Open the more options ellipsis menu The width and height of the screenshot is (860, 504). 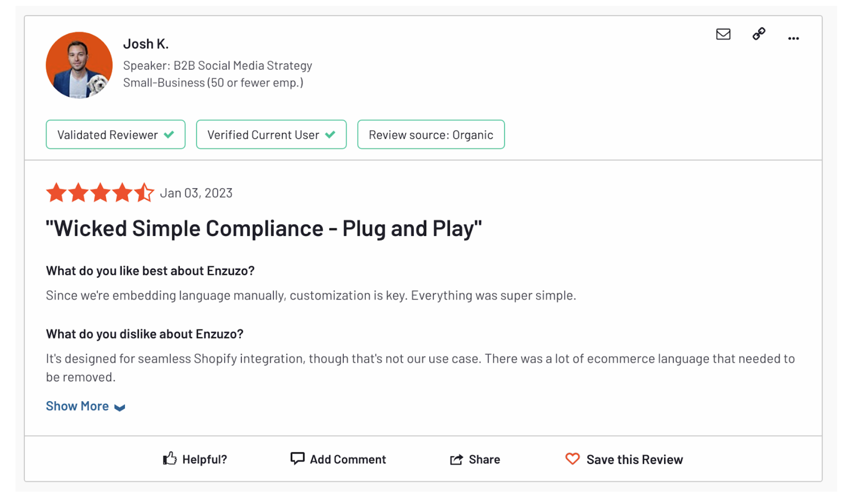coord(793,38)
